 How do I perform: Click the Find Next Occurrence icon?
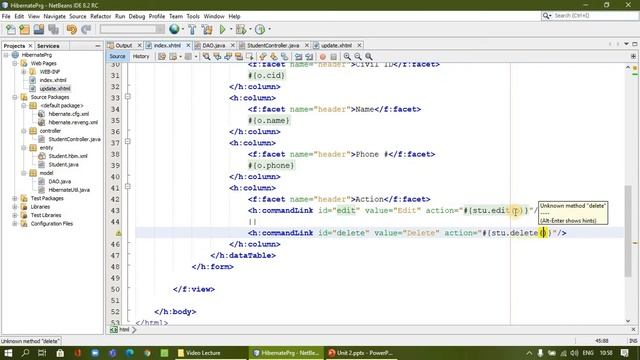(x=228, y=56)
